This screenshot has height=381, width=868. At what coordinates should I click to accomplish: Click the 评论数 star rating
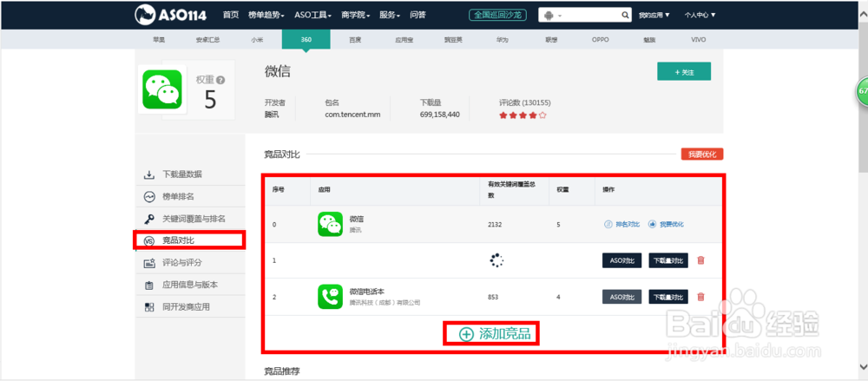(523, 115)
